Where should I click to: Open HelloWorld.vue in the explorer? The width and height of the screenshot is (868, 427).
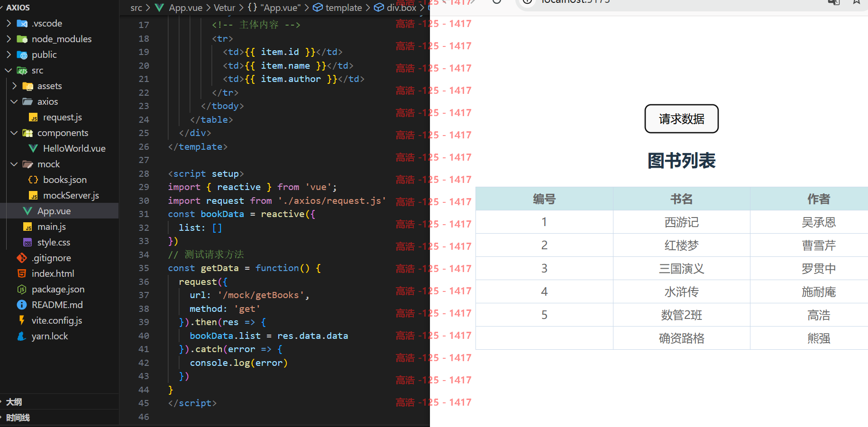click(x=74, y=148)
